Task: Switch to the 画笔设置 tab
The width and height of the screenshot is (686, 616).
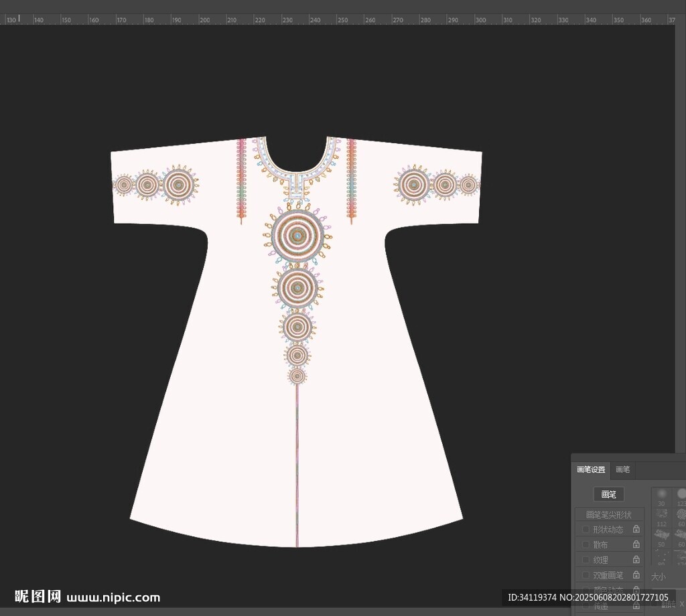Action: tap(591, 469)
